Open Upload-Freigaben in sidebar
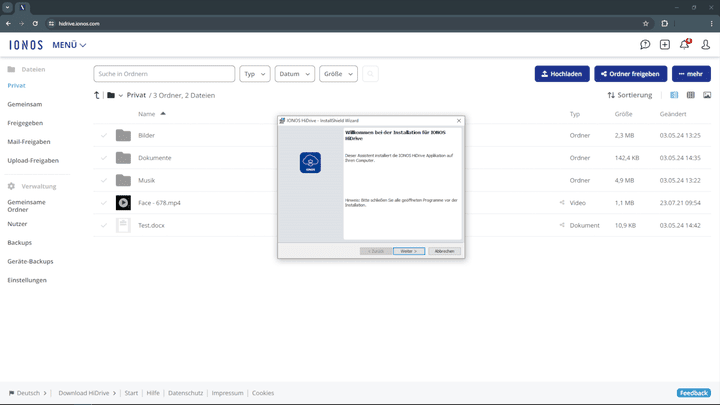Screen dimensions: 720x405 coord(33,161)
